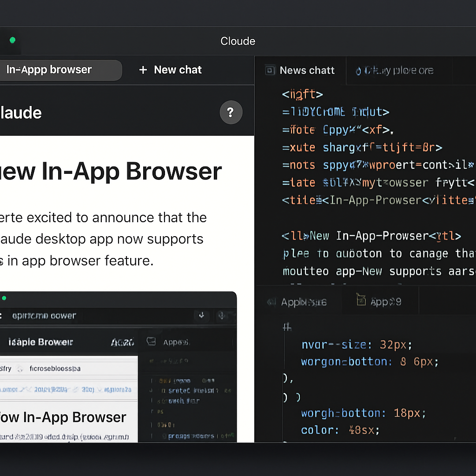Click the 'ow In-App Browser' heading in embedded screenshot
The width and height of the screenshot is (476, 476).
[63, 417]
